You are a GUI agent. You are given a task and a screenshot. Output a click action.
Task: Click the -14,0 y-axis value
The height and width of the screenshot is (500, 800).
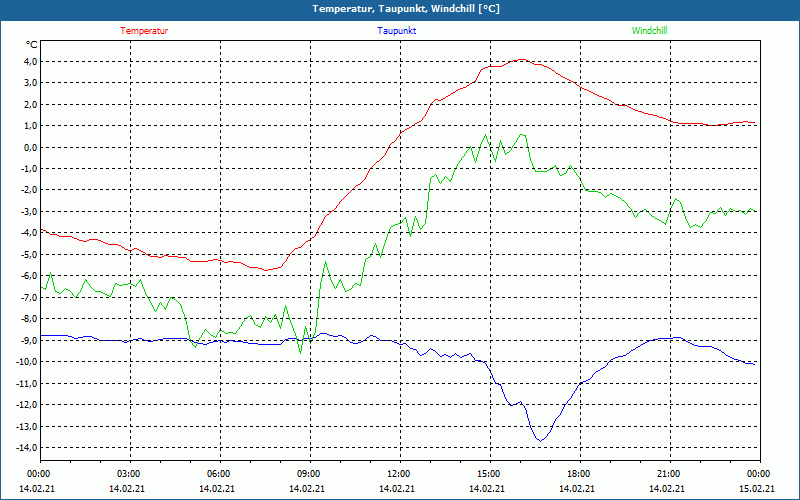(x=27, y=447)
